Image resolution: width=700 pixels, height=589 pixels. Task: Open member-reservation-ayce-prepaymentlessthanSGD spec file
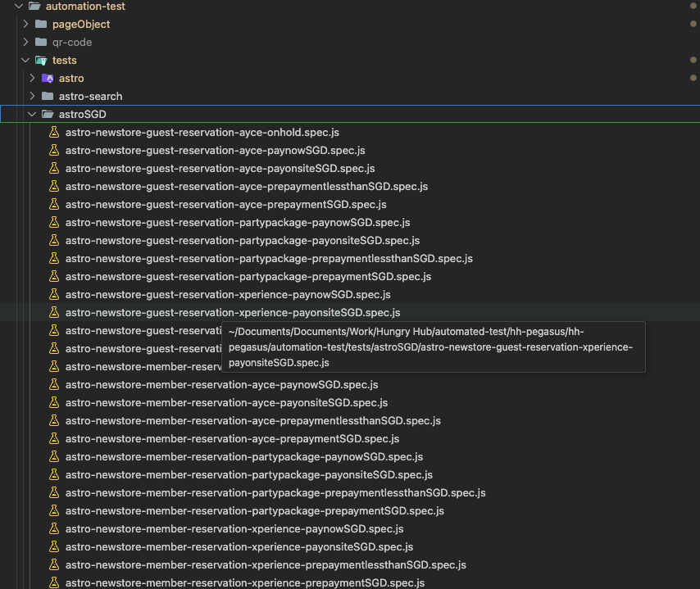[252, 421]
